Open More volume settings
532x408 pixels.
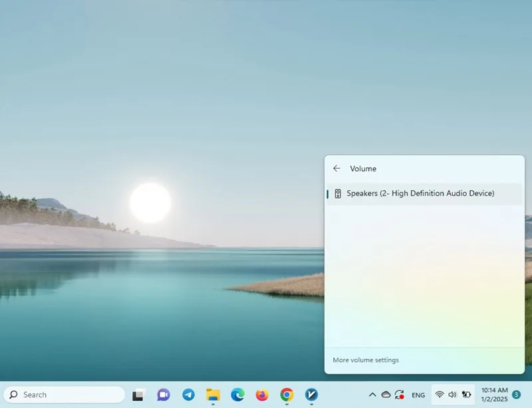click(365, 360)
